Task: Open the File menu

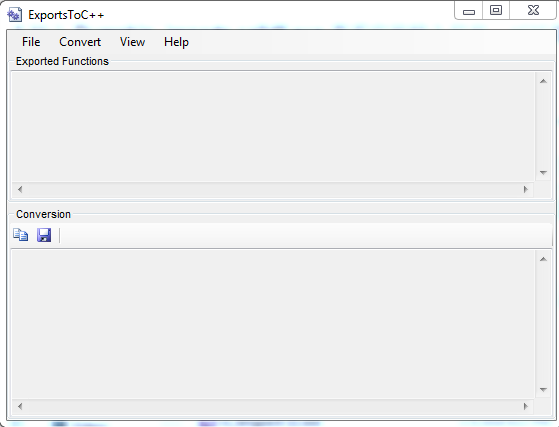Action: pyautogui.click(x=31, y=42)
